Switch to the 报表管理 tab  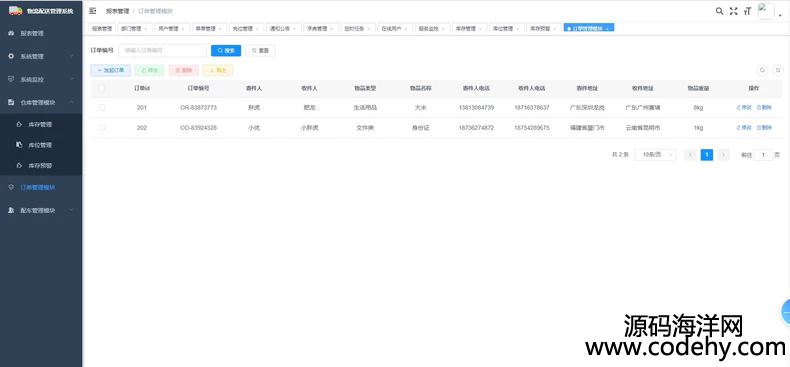pos(102,29)
